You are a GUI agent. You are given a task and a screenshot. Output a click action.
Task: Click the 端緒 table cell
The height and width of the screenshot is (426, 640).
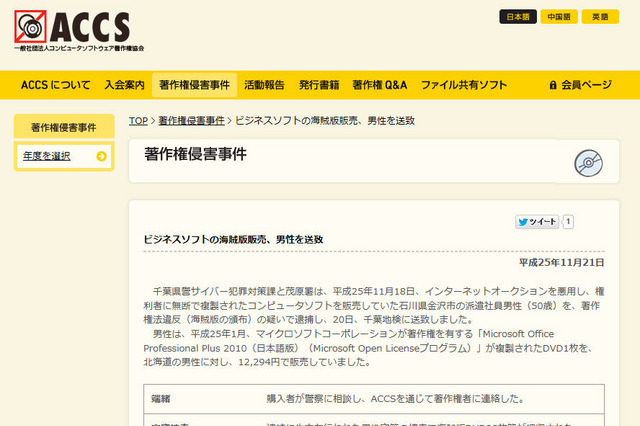[160, 399]
